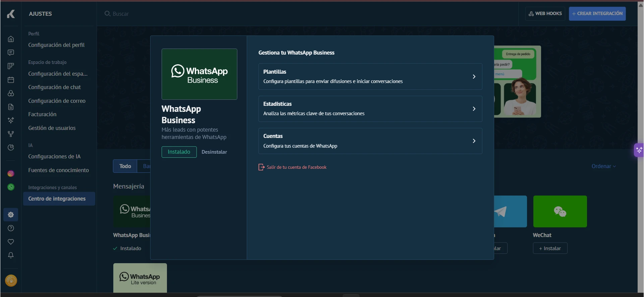This screenshot has width=644, height=297.
Task: Click the Kommo logo icon
Action: coord(11,14)
